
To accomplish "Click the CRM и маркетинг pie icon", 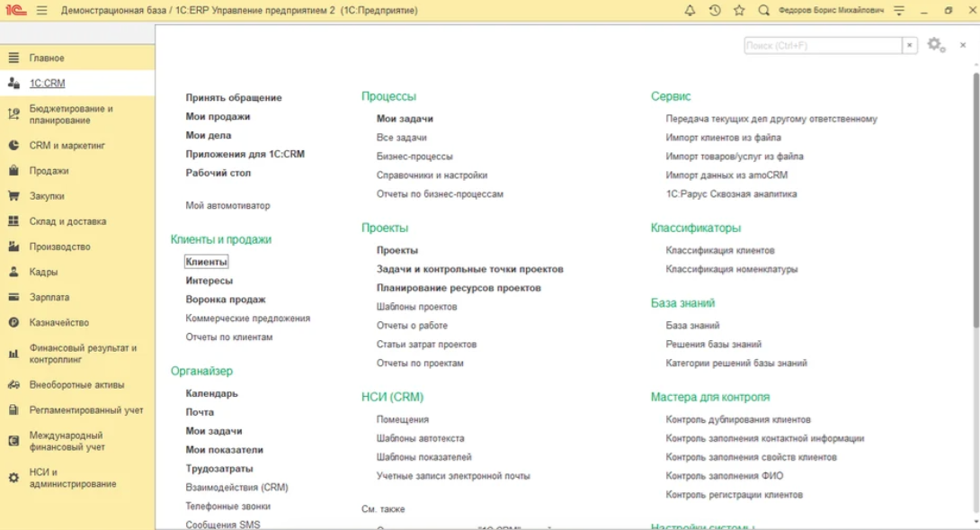I will pyautogui.click(x=13, y=145).
